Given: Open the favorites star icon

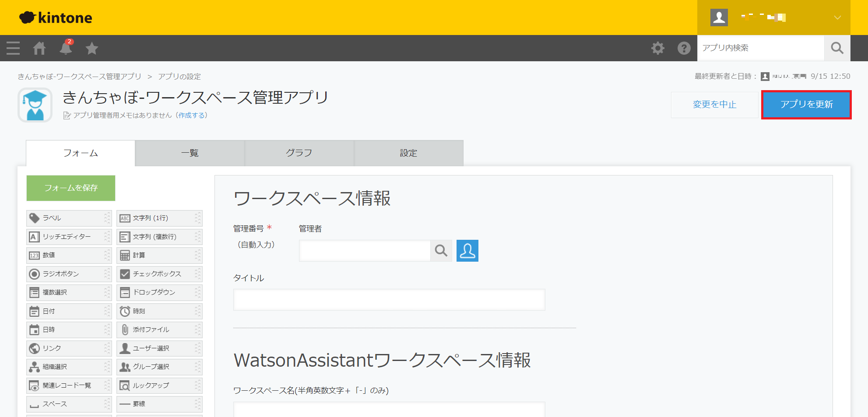Looking at the screenshot, I should pos(92,48).
